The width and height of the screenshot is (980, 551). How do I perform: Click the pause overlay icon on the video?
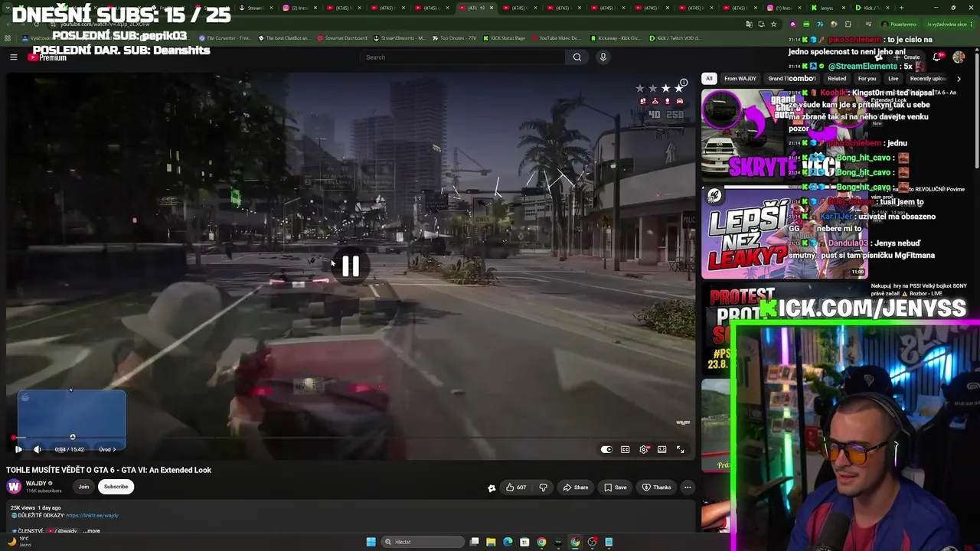[351, 266]
